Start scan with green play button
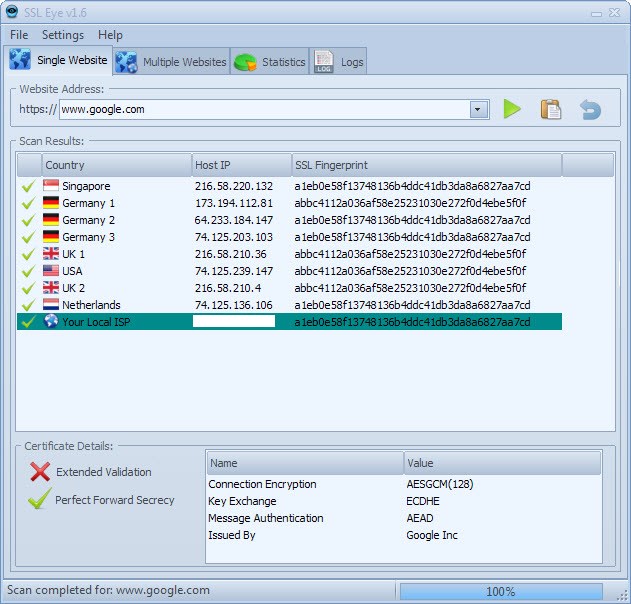Viewport: 631px width, 604px height. (x=512, y=109)
